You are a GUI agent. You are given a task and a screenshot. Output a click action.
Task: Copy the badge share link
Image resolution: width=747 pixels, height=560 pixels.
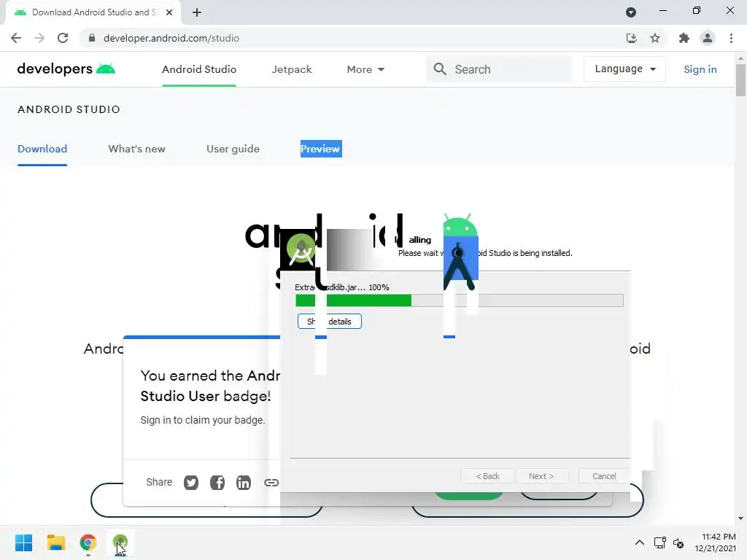(x=271, y=483)
